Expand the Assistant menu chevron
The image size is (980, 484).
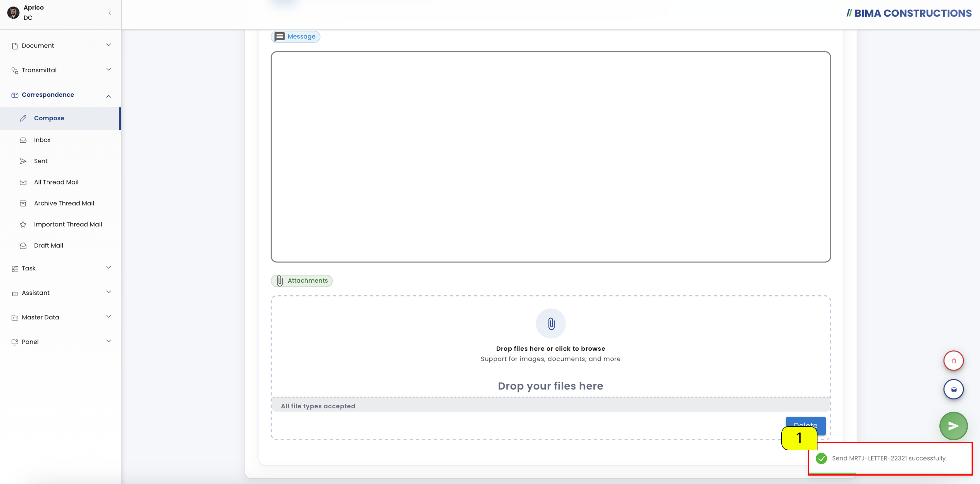pyautogui.click(x=109, y=292)
